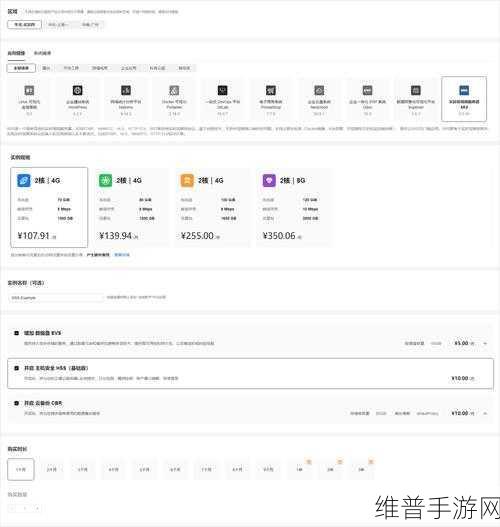Click the ¥139.94 price text
The height and width of the screenshot is (527, 500).
point(116,236)
